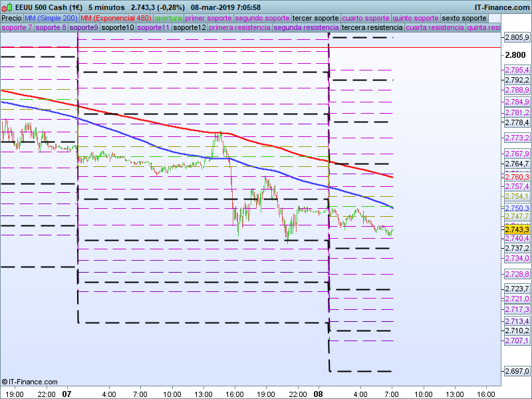The width and height of the screenshot is (532, 399).
Task: Click the 16:00 label at the right end
Action: click(486, 394)
